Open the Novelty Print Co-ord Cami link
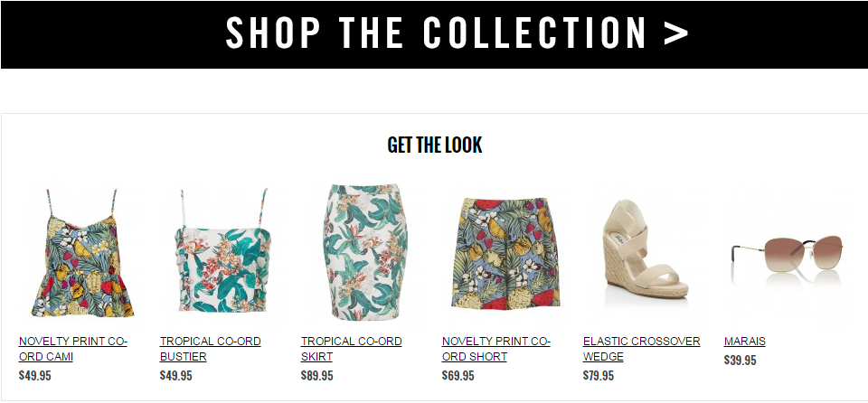868x403 pixels. (73, 349)
